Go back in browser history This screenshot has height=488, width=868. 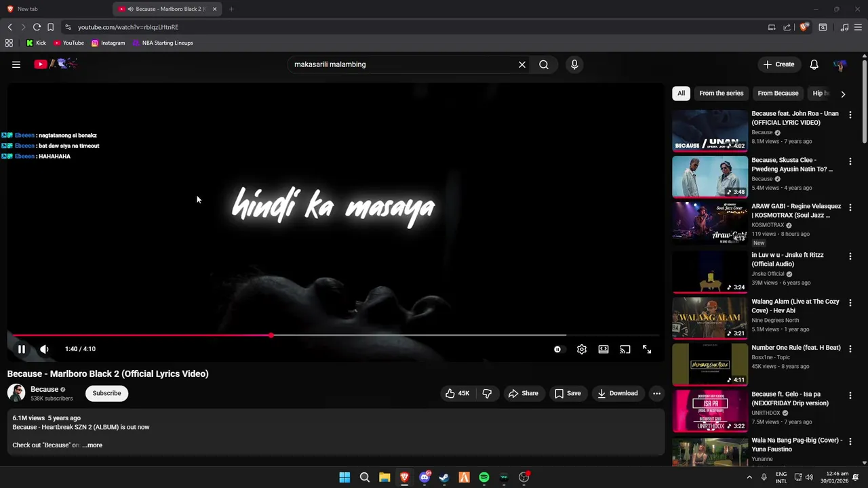point(9,27)
